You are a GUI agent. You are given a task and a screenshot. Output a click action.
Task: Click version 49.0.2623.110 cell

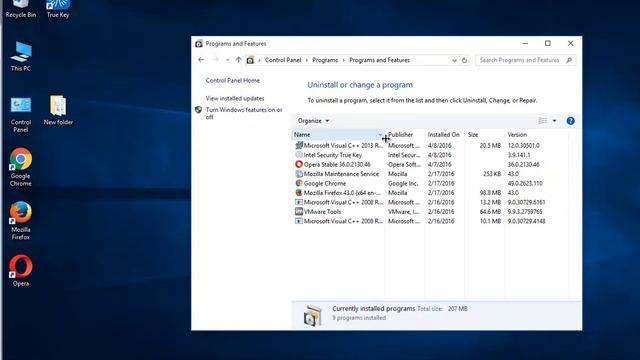(525, 183)
